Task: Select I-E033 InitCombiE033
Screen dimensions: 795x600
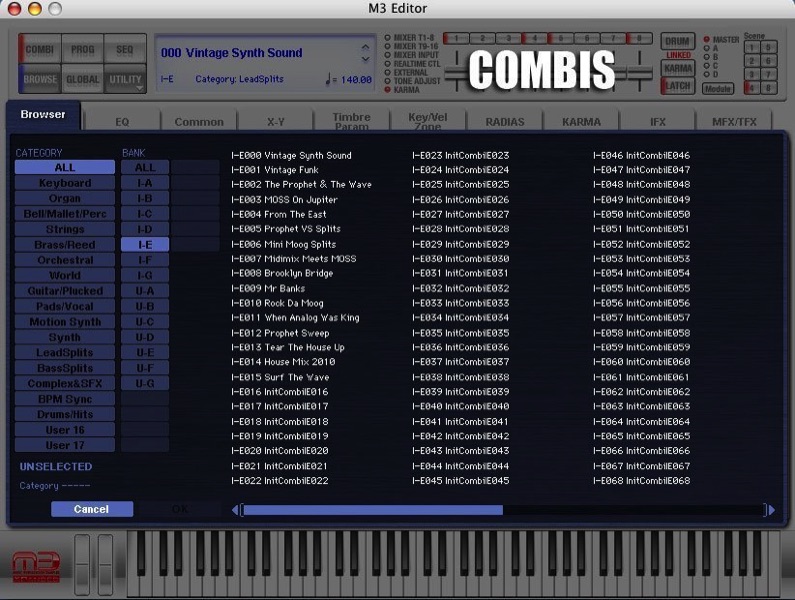Action: tap(460, 303)
